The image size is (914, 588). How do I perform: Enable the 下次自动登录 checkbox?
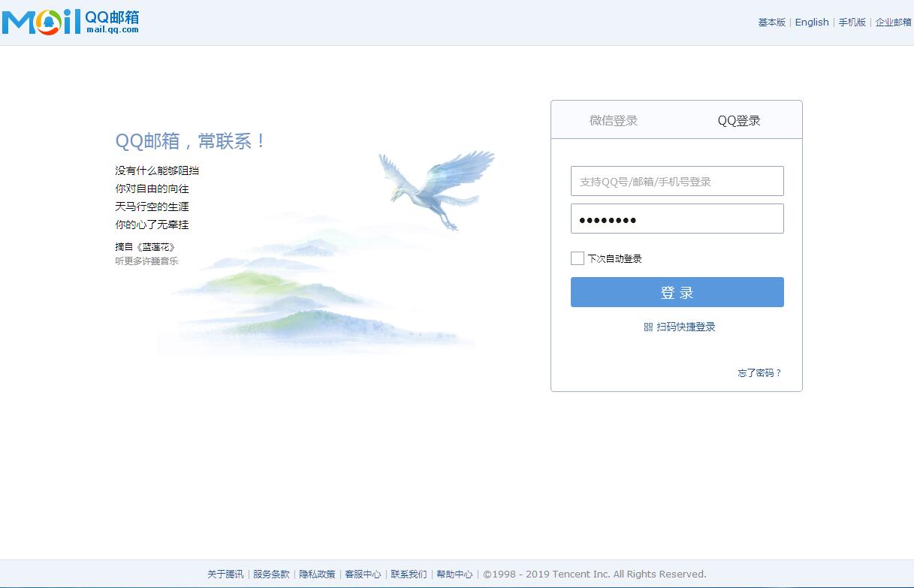(x=578, y=258)
